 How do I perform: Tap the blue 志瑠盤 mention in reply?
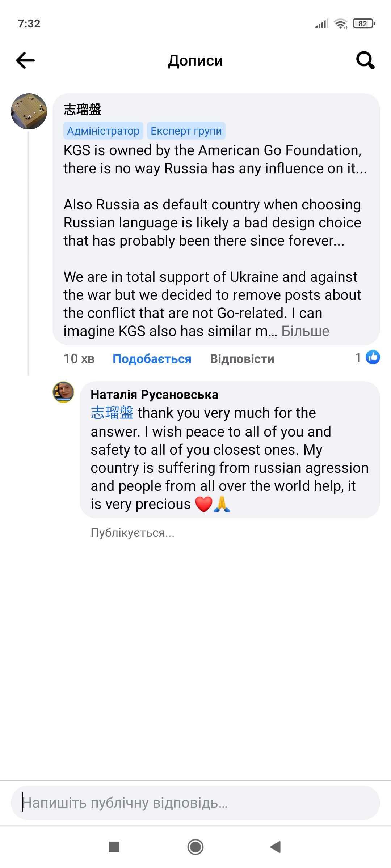coord(112,413)
